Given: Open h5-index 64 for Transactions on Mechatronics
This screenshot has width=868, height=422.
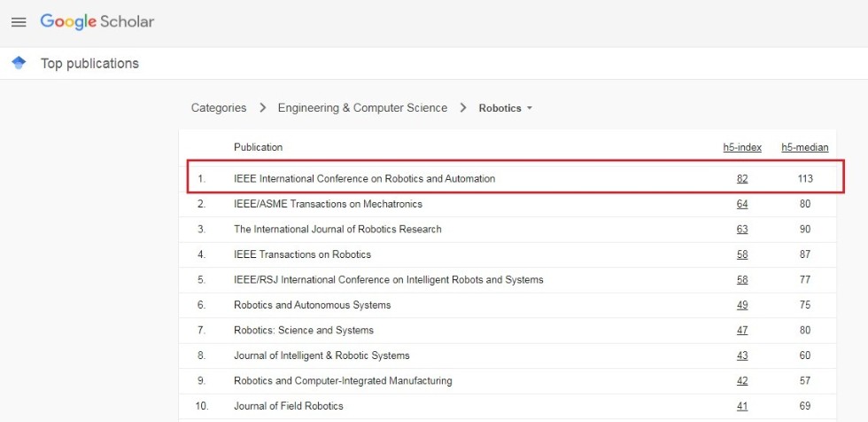Looking at the screenshot, I should (x=742, y=204).
